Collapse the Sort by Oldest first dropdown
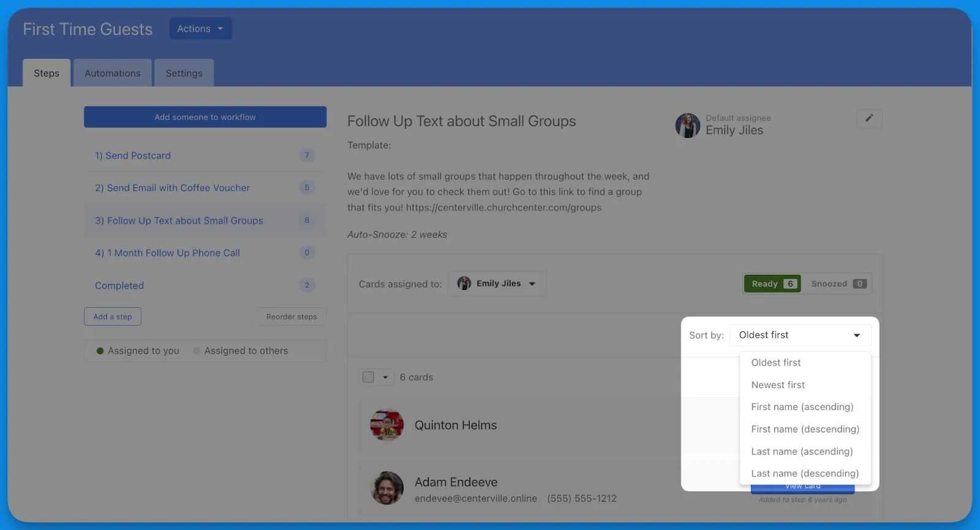 800,335
